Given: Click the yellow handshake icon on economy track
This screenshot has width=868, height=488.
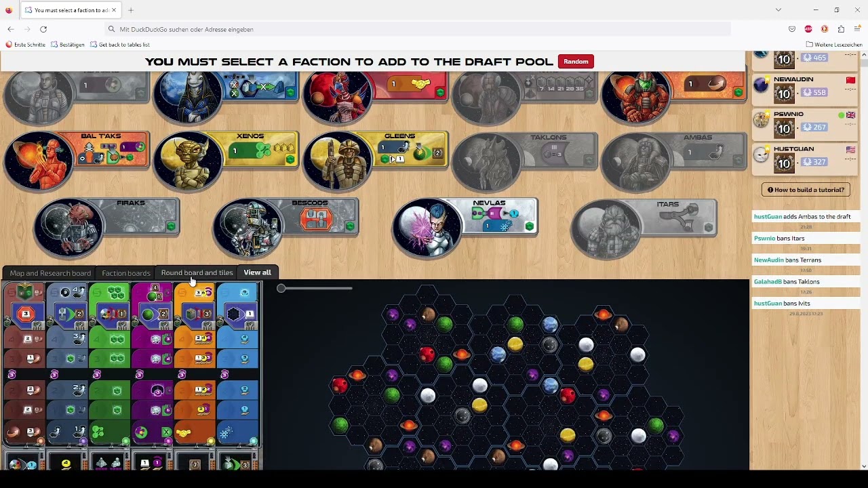Looking at the screenshot, I should coord(183,433).
